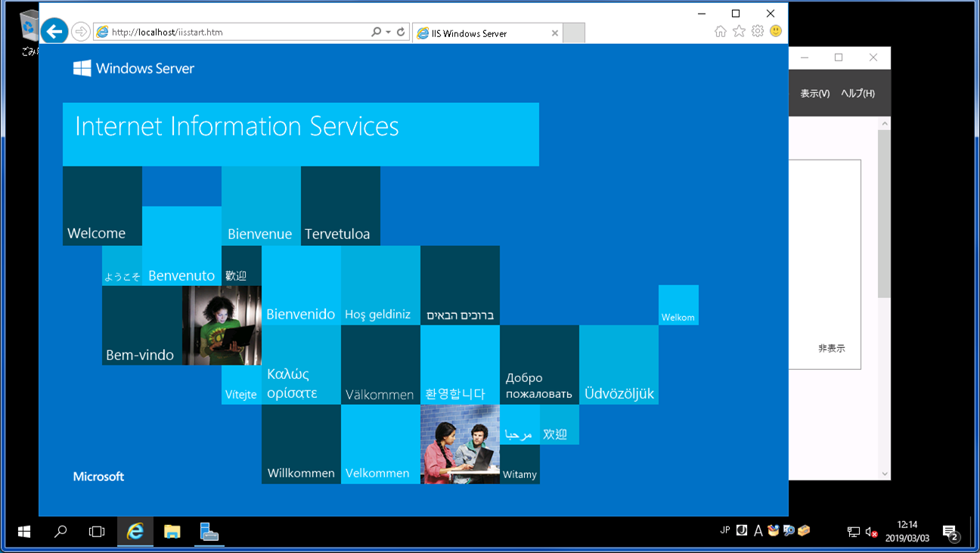Select the IIS Windows Server browser tab
The image size is (980, 553).
point(482,33)
